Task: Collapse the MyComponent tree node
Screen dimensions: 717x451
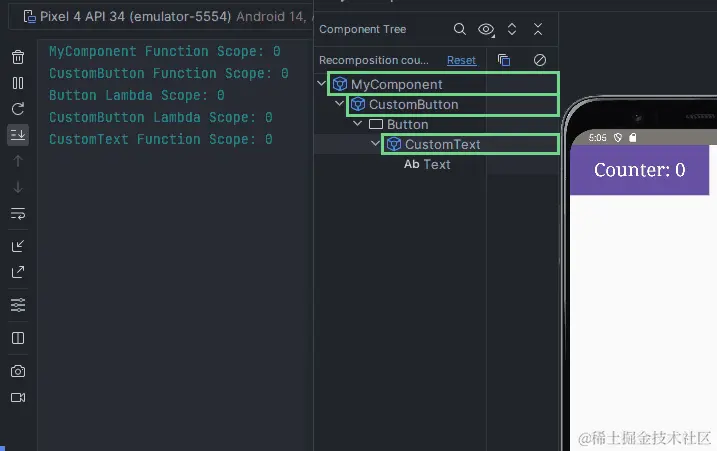Action: pyautogui.click(x=321, y=83)
